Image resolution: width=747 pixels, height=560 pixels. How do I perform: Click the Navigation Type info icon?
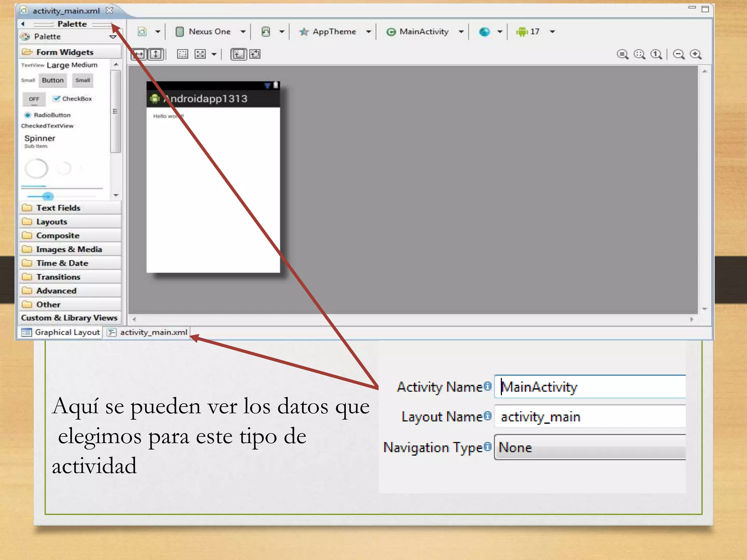[488, 446]
